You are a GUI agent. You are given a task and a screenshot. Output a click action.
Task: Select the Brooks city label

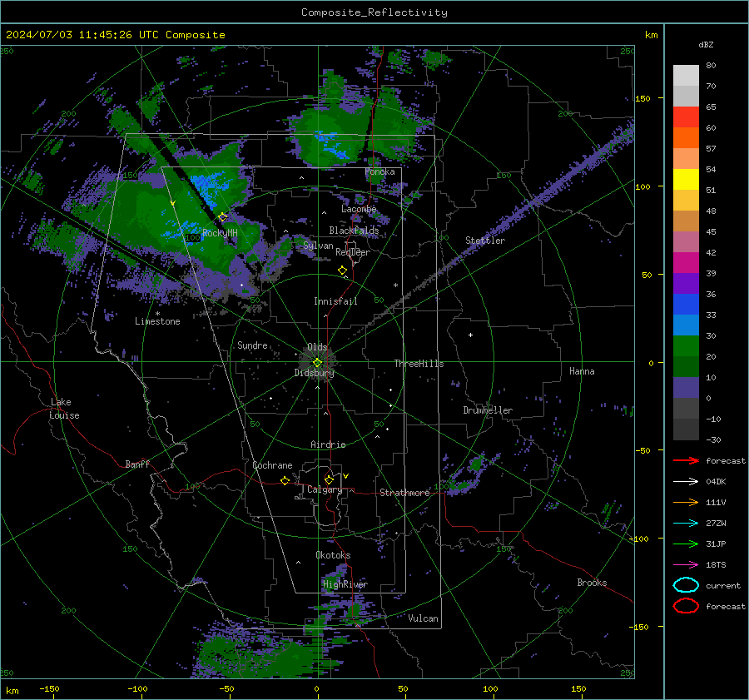(592, 583)
